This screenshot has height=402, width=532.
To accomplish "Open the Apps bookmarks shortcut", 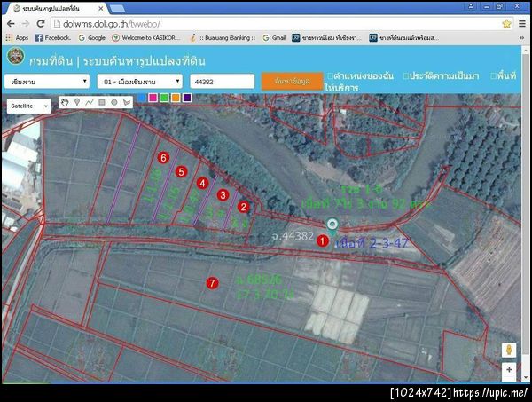I will tap(17, 37).
